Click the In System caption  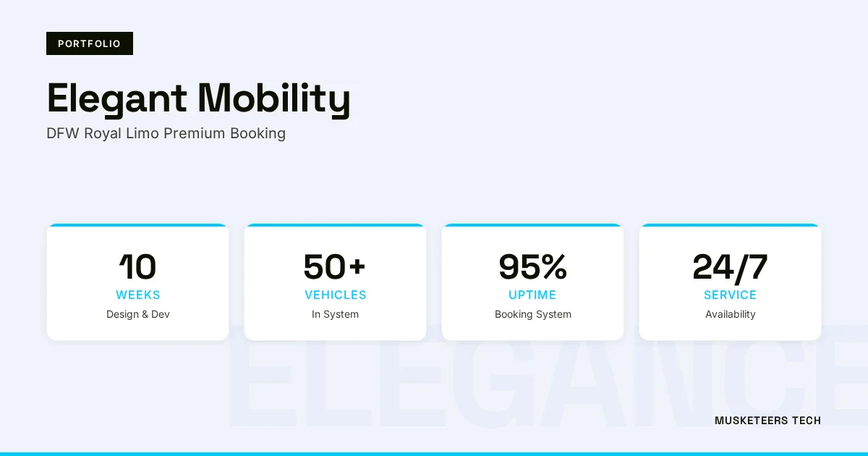tap(336, 314)
